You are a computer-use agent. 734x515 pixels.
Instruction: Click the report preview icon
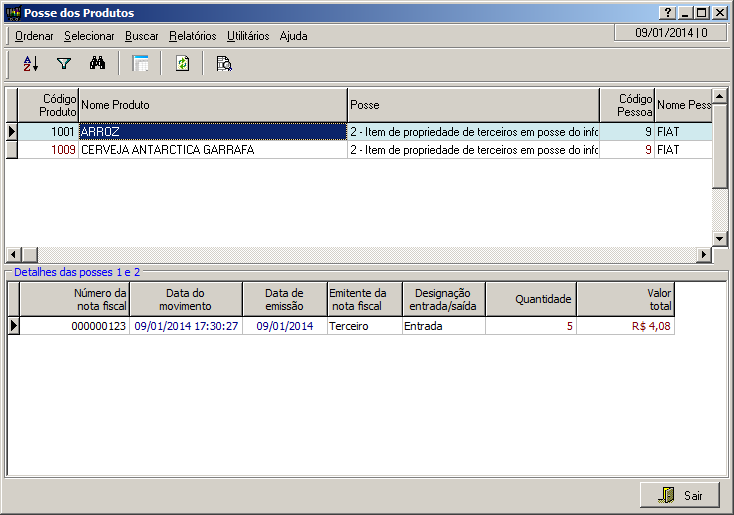(224, 64)
